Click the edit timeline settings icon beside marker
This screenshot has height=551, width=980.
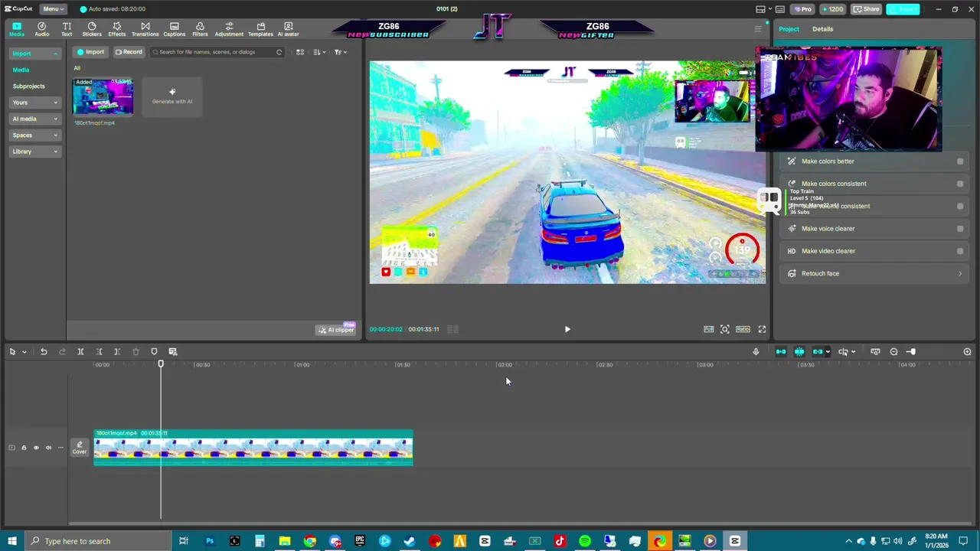(x=173, y=351)
